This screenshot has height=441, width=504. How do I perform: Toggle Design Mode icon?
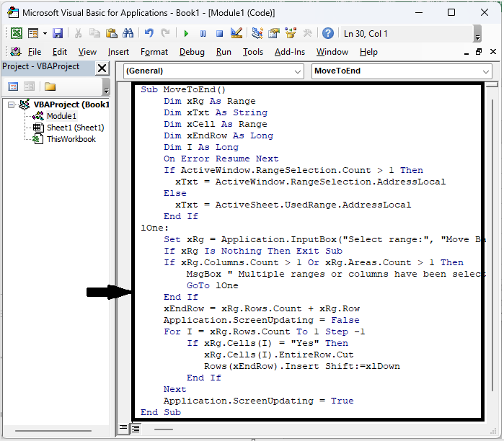click(236, 33)
